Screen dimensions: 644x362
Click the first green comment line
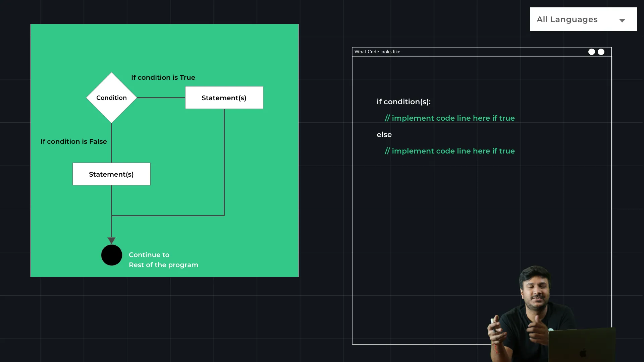pos(449,118)
